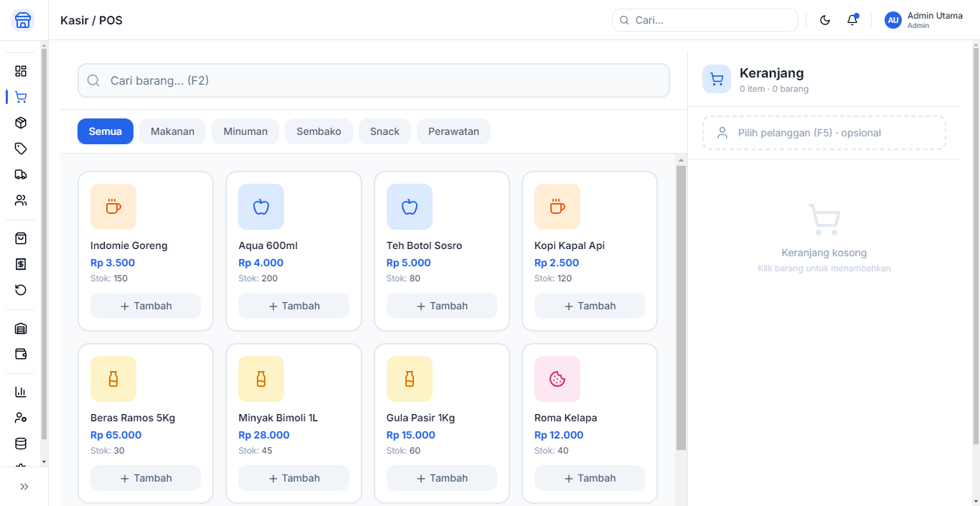Open 'Pilih pelanggan (F5)' customer selector
Viewport: 980px width, 506px height.
point(824,133)
